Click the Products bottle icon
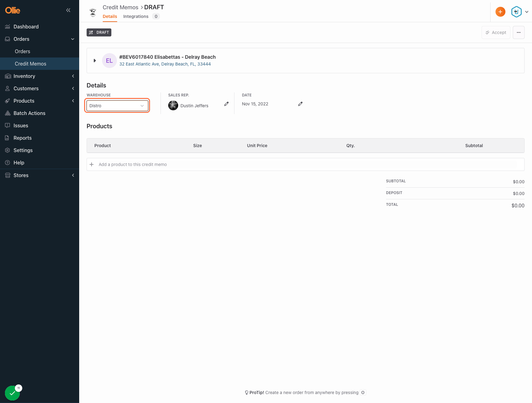This screenshot has height=403, width=532. click(x=8, y=101)
